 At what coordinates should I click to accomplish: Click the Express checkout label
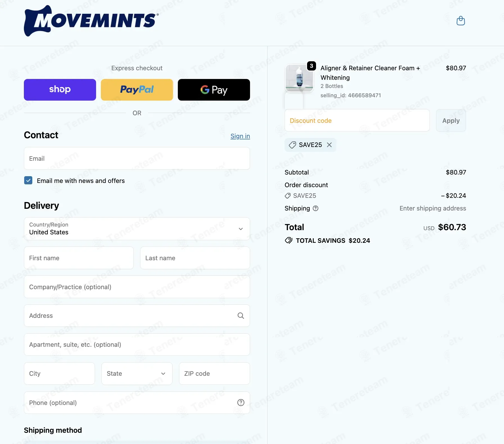[137, 68]
